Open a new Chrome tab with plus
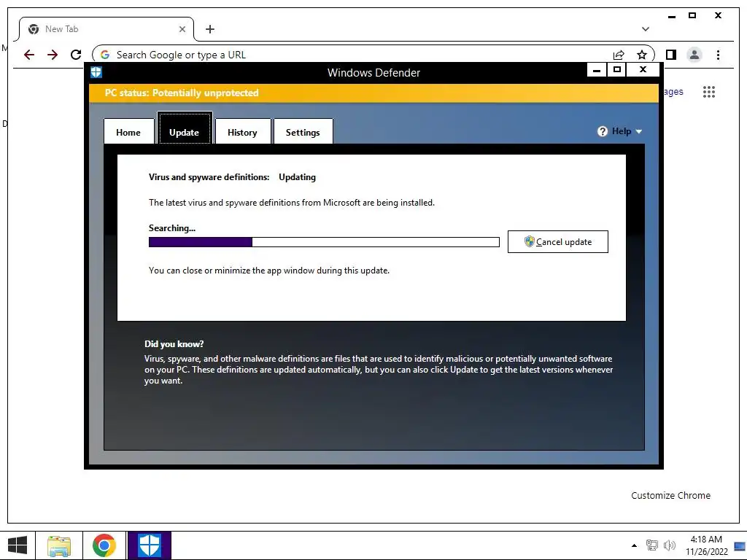This screenshot has width=747, height=560. pos(210,29)
